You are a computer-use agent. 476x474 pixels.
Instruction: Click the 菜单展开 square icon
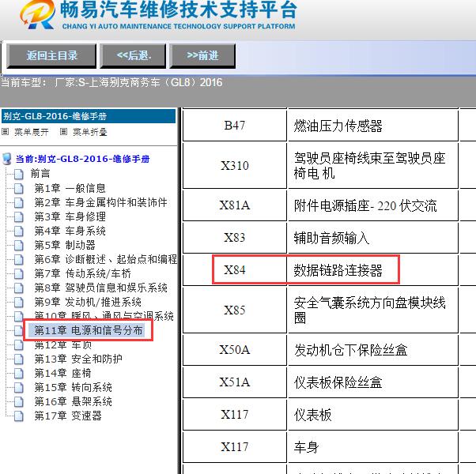[6, 132]
